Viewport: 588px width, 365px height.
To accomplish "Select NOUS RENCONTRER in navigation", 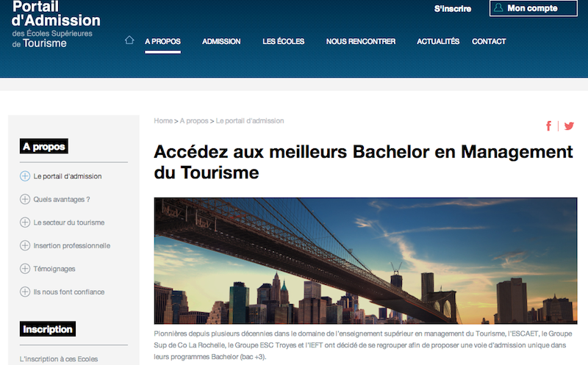I will (360, 42).
